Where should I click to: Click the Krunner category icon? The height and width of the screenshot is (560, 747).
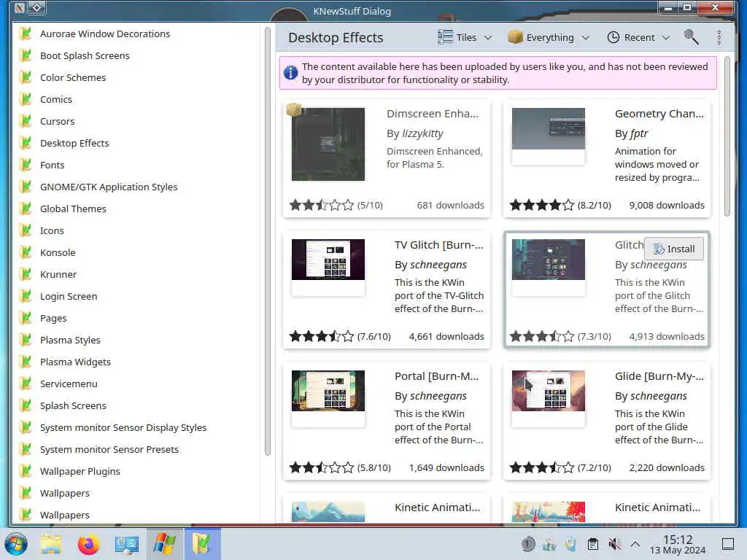click(26, 275)
